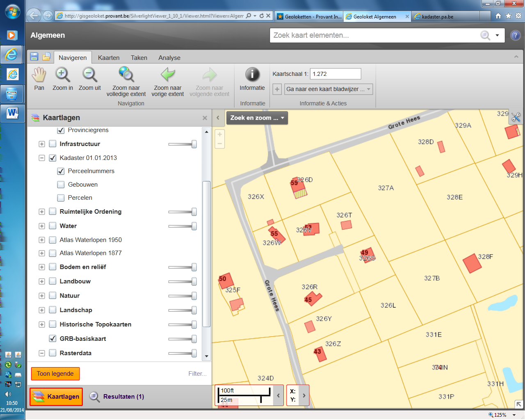Collapse the scale bar panel arrow
This screenshot has height=420, width=525.
pos(278,395)
